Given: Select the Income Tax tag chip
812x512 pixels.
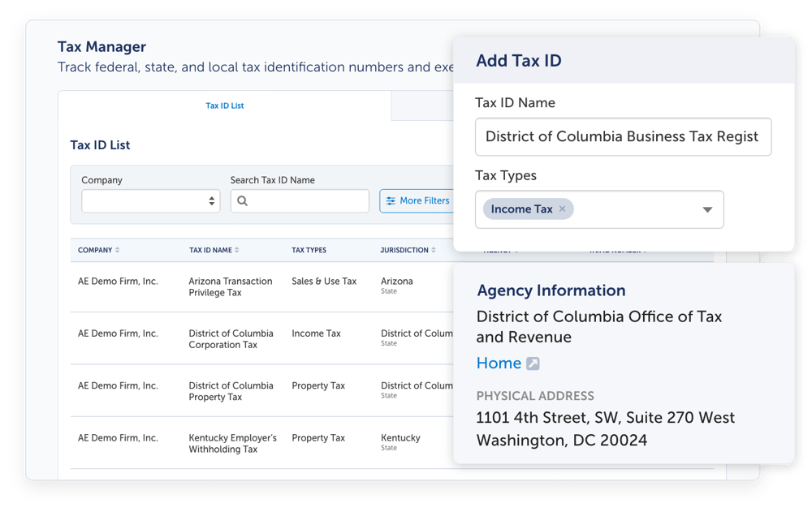Looking at the screenshot, I should point(524,209).
